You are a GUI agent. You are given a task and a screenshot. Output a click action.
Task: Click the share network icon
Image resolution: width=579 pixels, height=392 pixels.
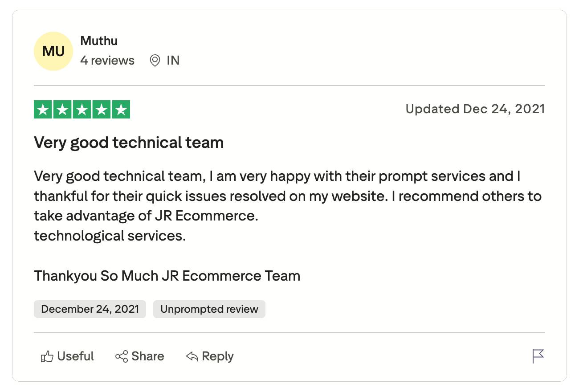tap(121, 356)
